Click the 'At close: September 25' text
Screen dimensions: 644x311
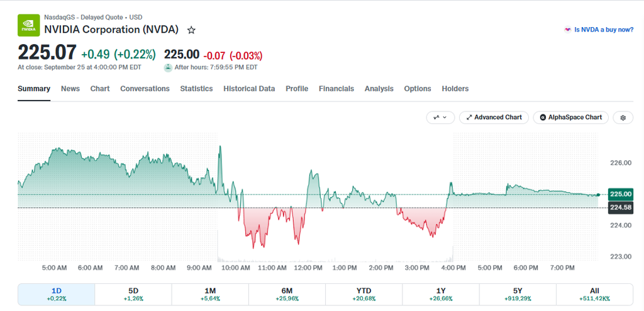point(79,67)
